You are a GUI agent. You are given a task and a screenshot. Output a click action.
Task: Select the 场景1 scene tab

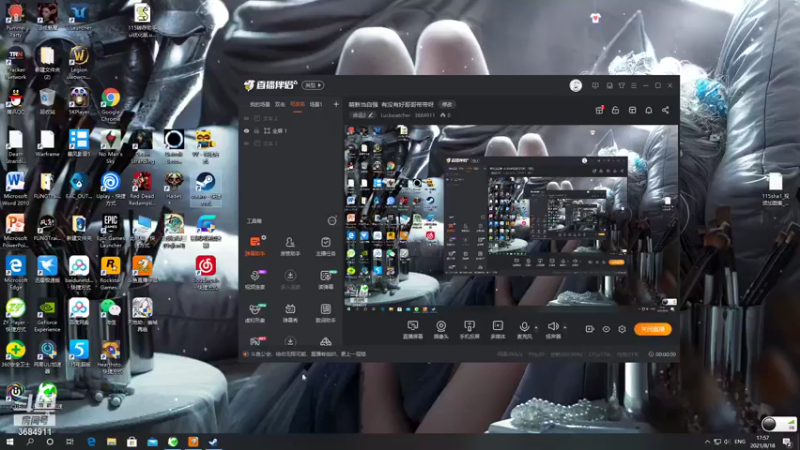point(316,105)
